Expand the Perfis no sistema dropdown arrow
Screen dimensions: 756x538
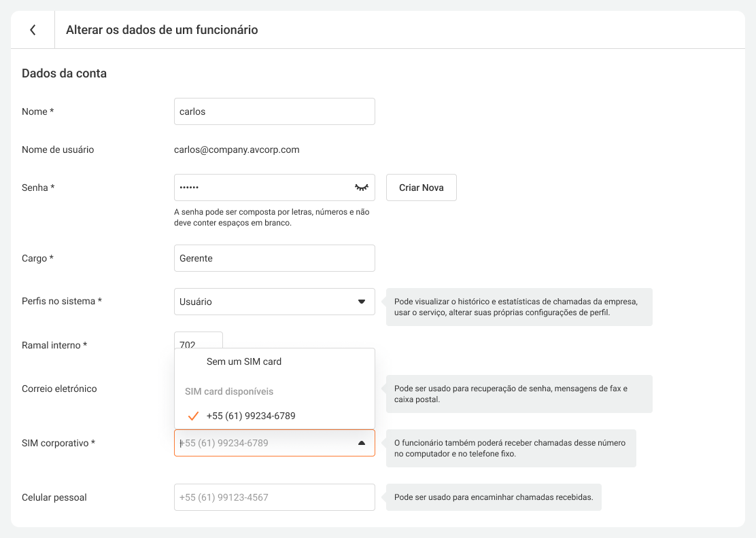pos(361,302)
